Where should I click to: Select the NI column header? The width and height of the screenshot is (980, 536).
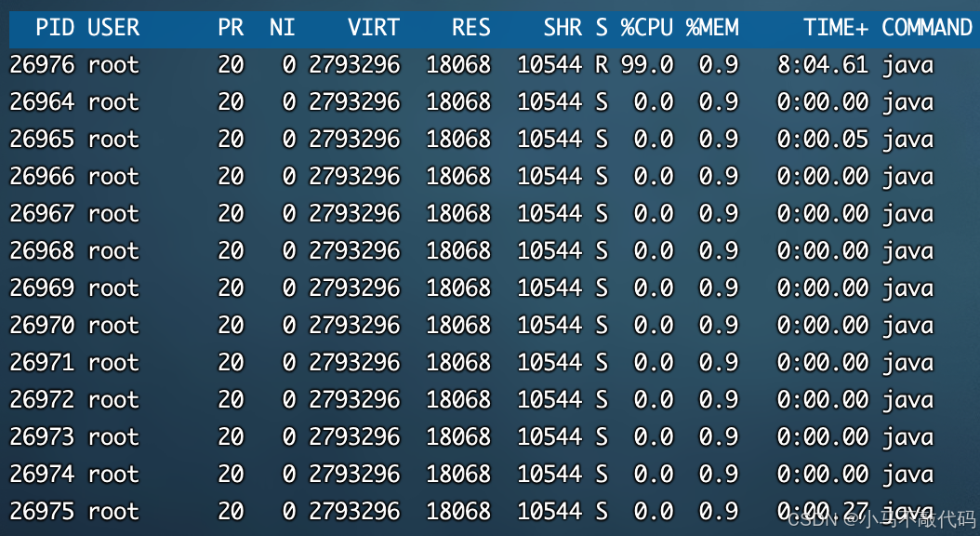(282, 28)
